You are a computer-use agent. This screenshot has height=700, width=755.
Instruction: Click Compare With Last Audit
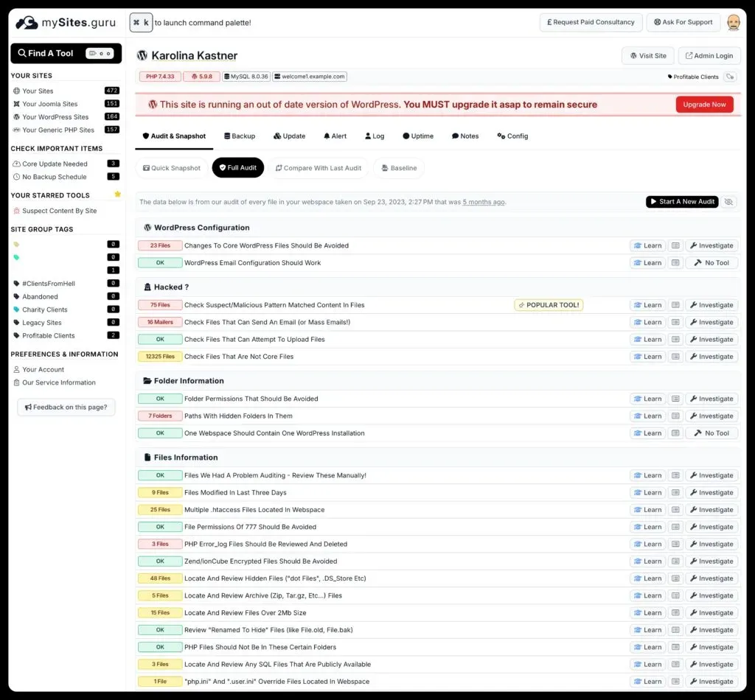click(319, 167)
